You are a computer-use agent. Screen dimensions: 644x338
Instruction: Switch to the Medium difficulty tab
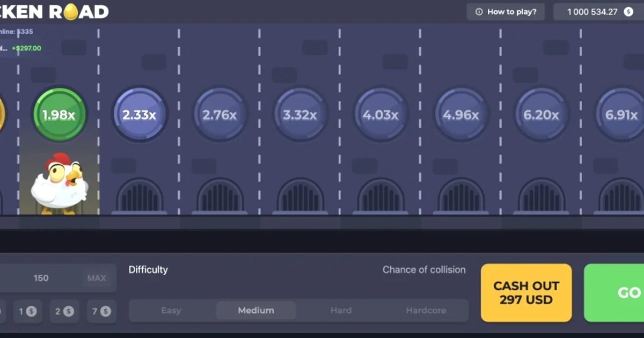[256, 310]
